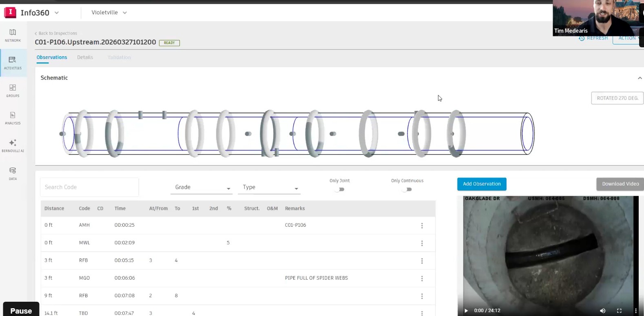
Task: Open the Grade filter dropdown
Action: coord(202,188)
